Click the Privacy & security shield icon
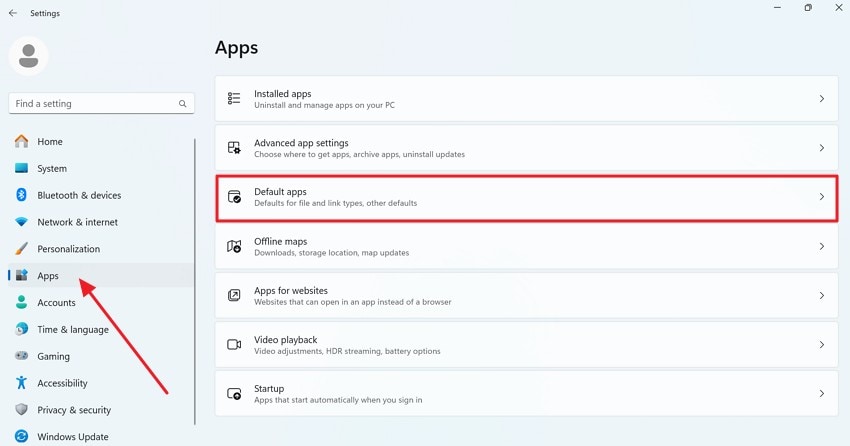Viewport: 850px width, 446px height. pyautogui.click(x=22, y=410)
